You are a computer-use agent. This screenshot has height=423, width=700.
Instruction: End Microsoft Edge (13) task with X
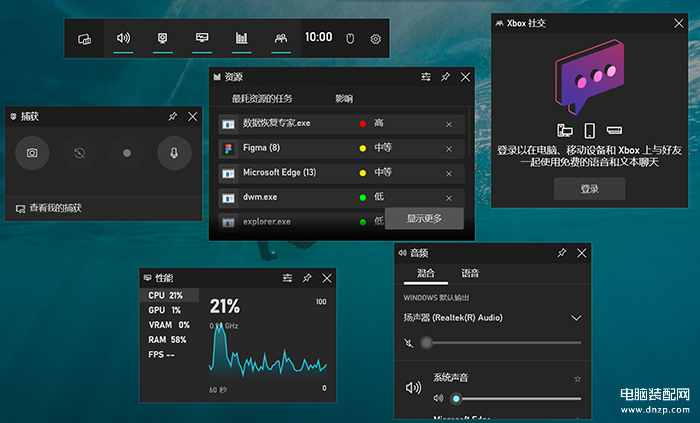pos(449,174)
